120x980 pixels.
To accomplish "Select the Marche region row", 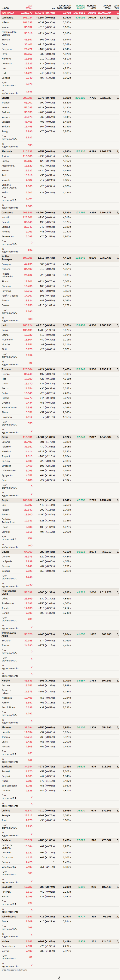I will tap(60, 681).
